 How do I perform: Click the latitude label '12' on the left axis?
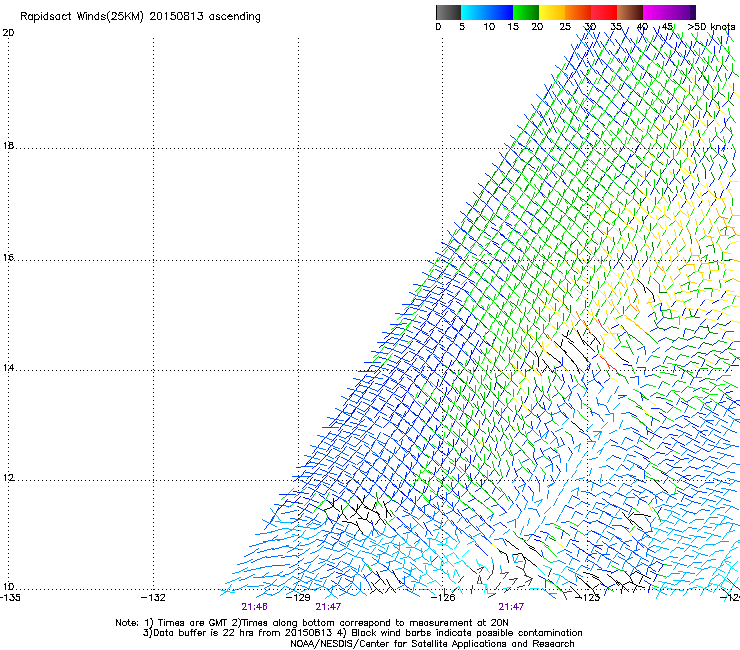click(8, 477)
